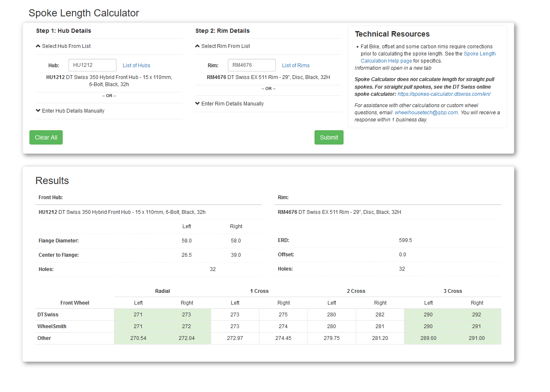The width and height of the screenshot is (550, 392).
Task: Click the Hub input field containing HU1212
Action: click(x=93, y=65)
